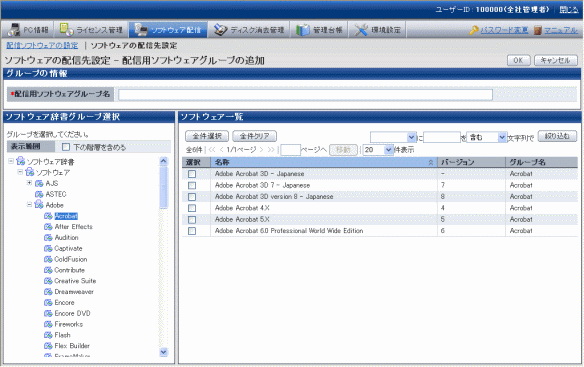Click the 全件選択 button

tap(207, 136)
